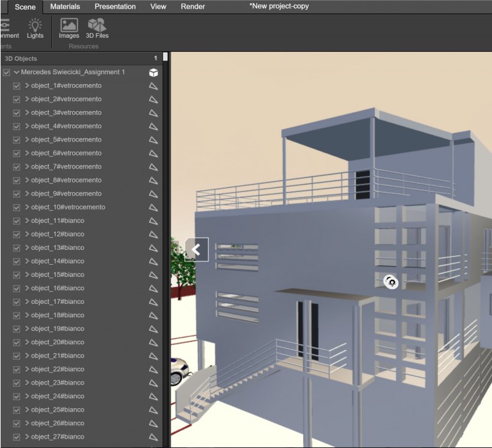Click the mesh icon for object_20#bianco

pos(153,342)
